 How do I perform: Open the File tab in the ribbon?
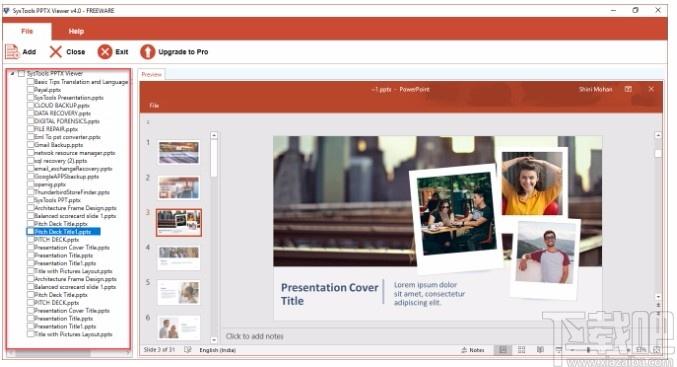pos(27,31)
